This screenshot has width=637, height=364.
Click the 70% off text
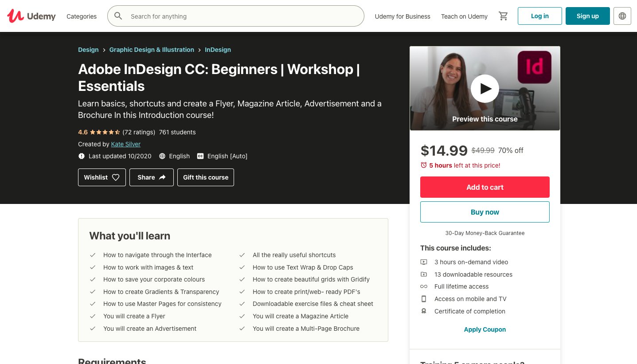pyautogui.click(x=511, y=151)
